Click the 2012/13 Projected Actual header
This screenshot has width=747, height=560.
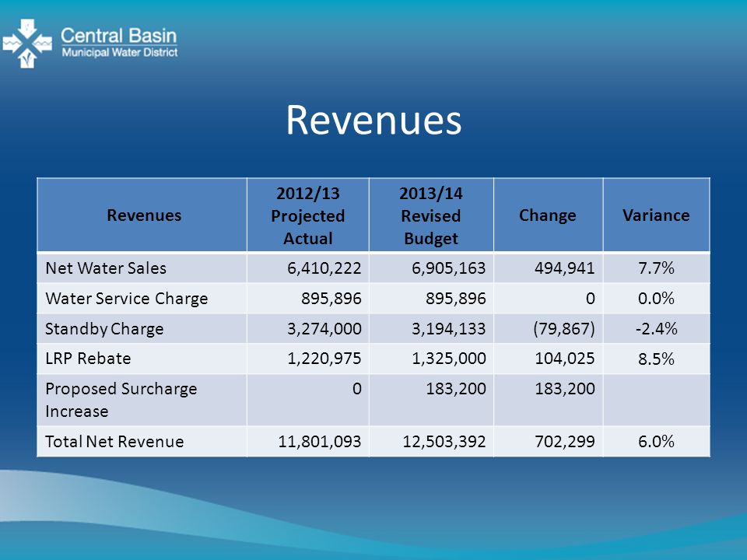coord(308,215)
